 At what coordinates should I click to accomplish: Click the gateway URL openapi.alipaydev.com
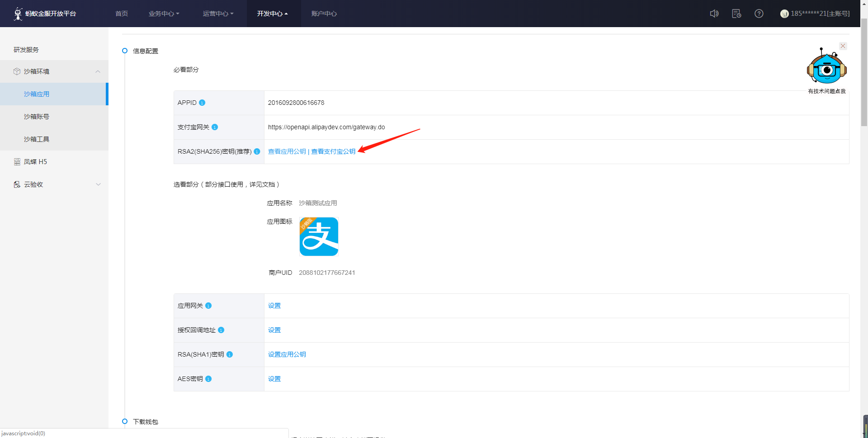(326, 127)
